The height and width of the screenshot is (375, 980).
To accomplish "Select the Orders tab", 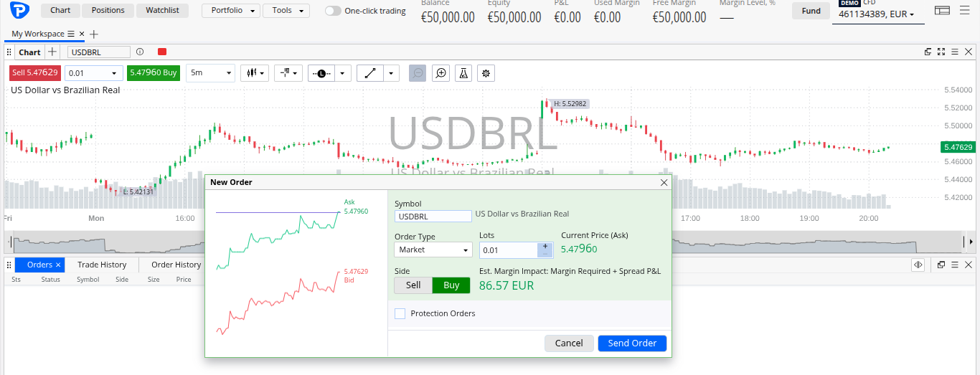I will click(39, 265).
